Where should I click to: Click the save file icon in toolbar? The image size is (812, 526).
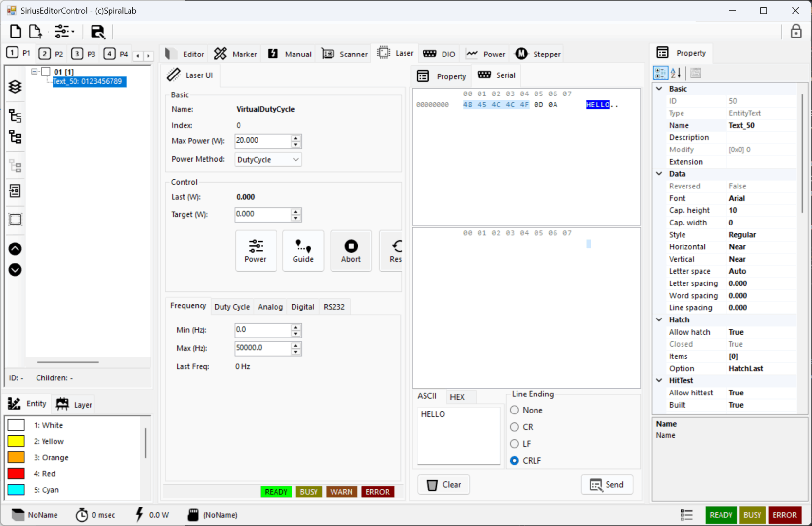[x=98, y=32]
